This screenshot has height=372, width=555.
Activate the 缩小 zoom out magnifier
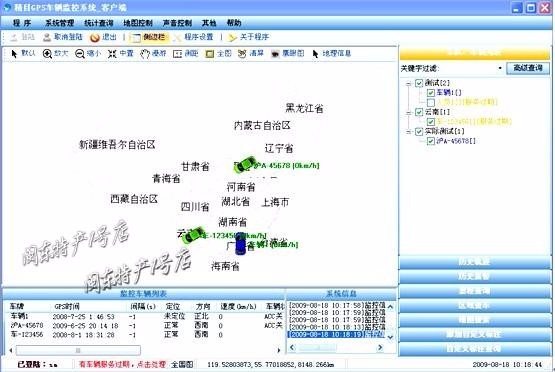coord(88,54)
